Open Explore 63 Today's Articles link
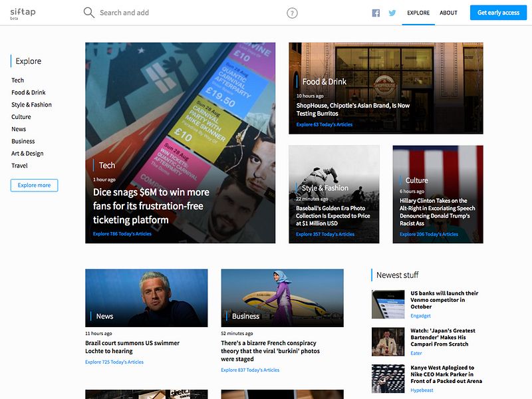This screenshot has height=399, width=532. click(x=325, y=124)
